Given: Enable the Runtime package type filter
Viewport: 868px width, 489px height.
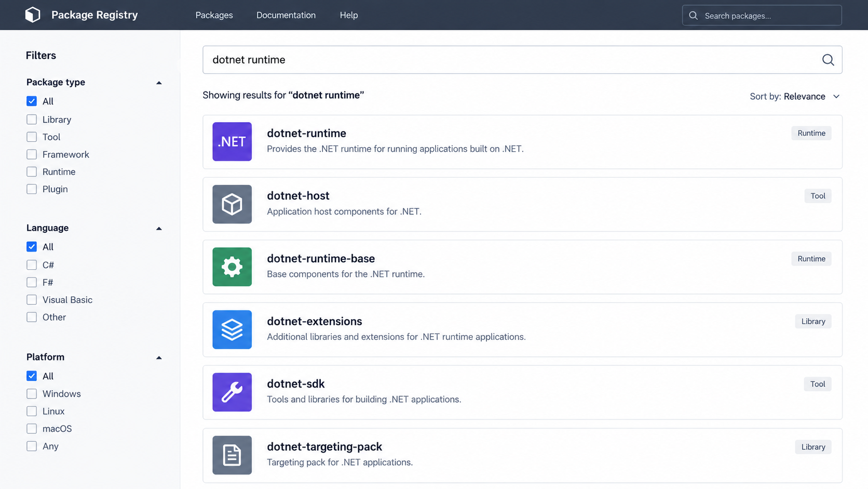Looking at the screenshot, I should click(x=32, y=171).
